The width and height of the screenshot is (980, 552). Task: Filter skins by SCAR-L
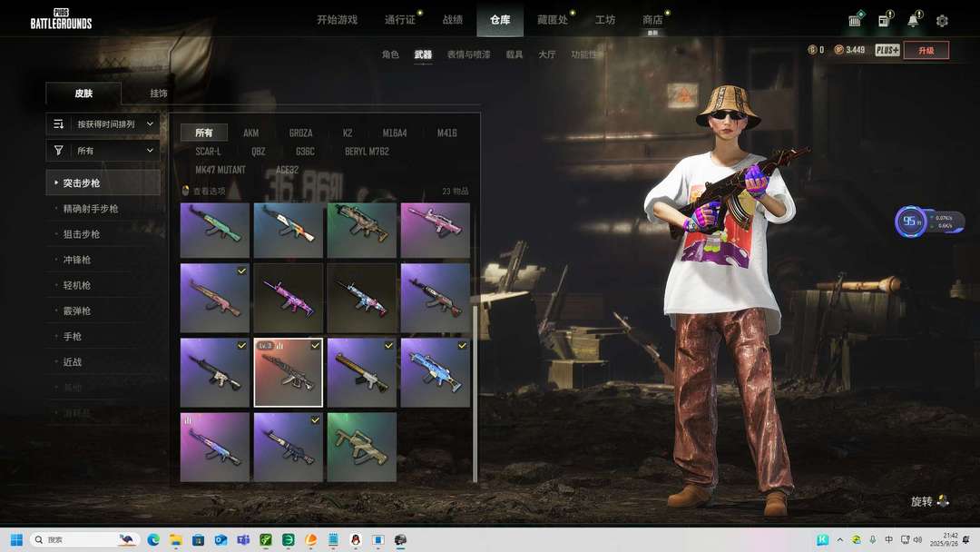point(208,151)
